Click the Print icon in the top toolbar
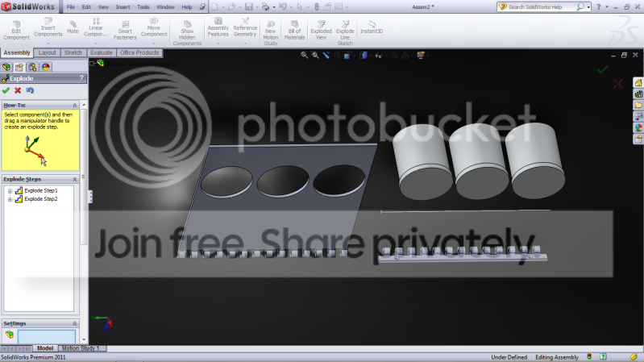 pos(265,6)
